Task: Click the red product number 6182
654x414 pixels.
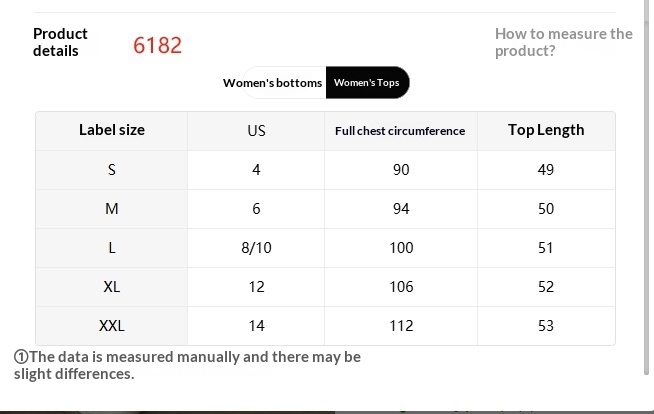Action: (158, 45)
